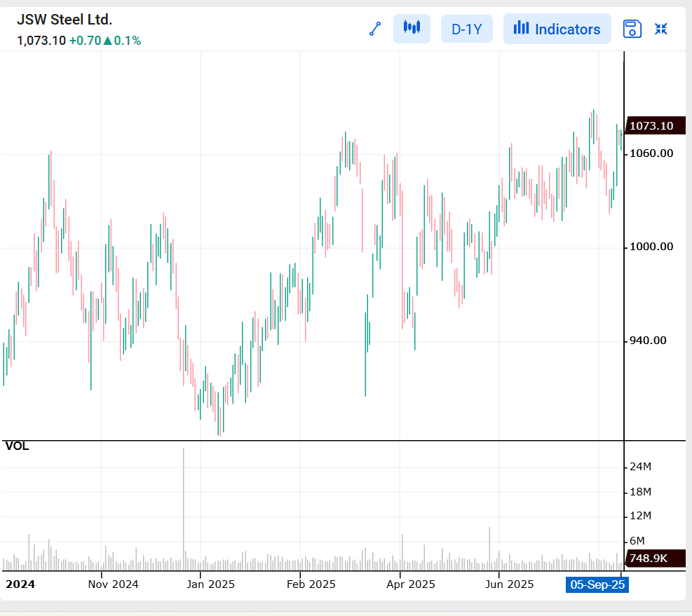
Task: Click the JSW Steel Ltd. title
Action: (65, 20)
